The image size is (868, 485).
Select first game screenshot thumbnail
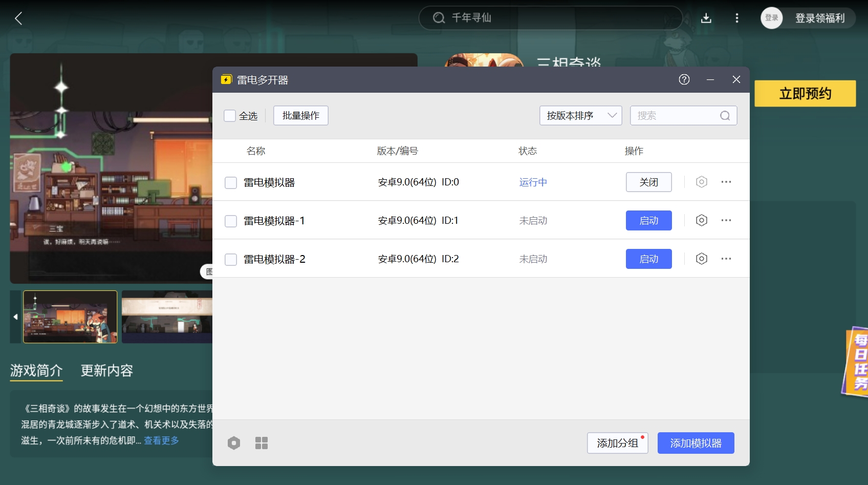click(70, 317)
